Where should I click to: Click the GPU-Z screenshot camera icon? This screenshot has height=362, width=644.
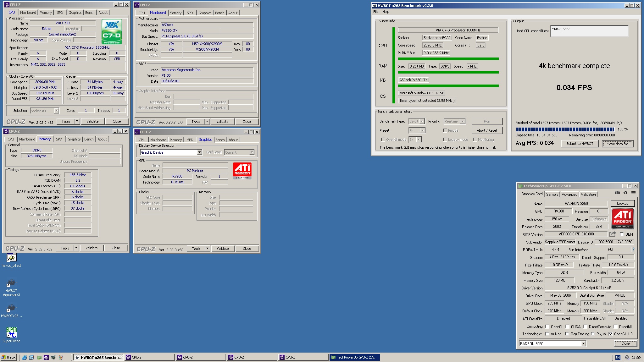tap(617, 193)
